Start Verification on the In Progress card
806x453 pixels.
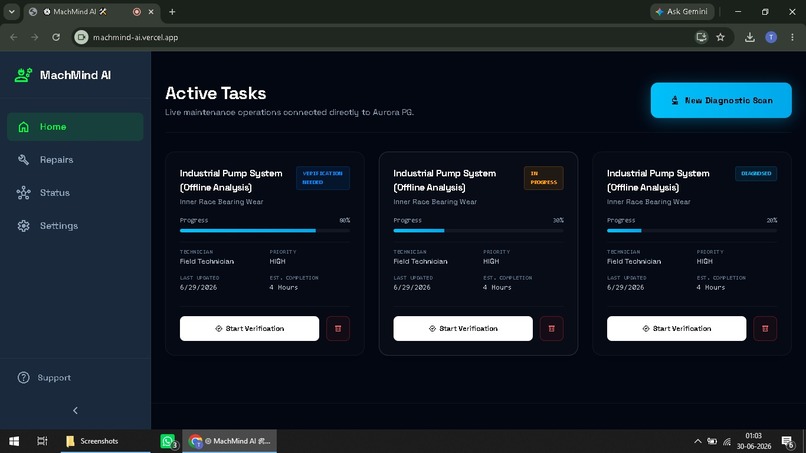[x=463, y=329]
